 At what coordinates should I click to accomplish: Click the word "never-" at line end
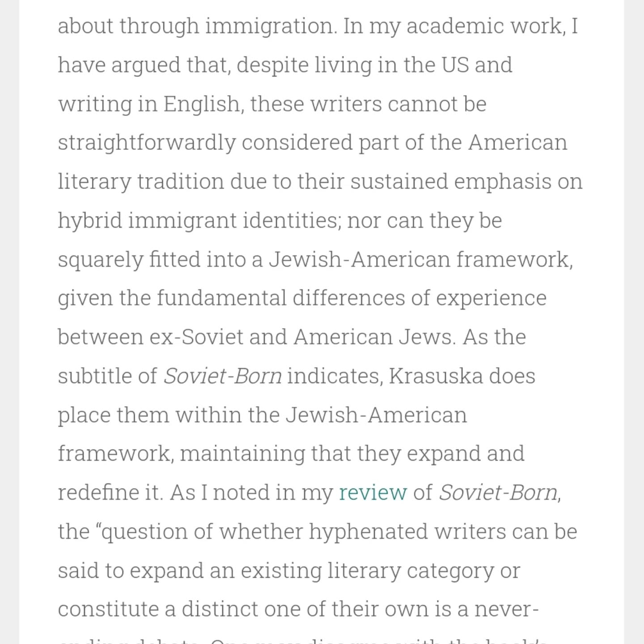click(x=506, y=609)
